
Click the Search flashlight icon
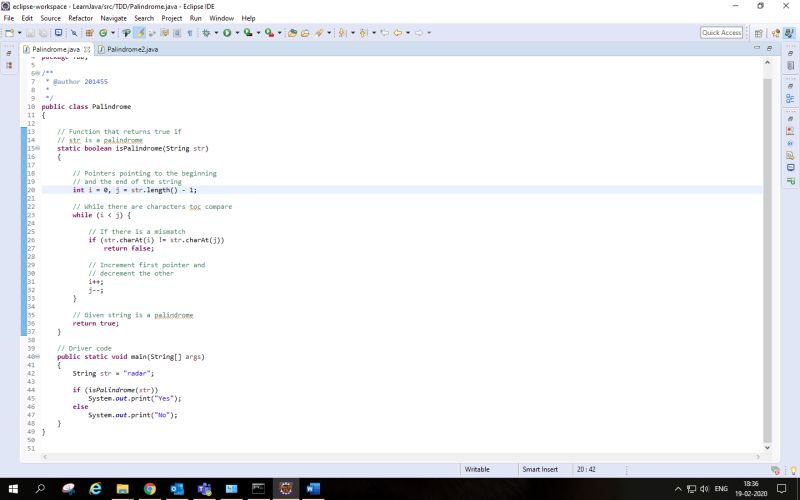319,33
